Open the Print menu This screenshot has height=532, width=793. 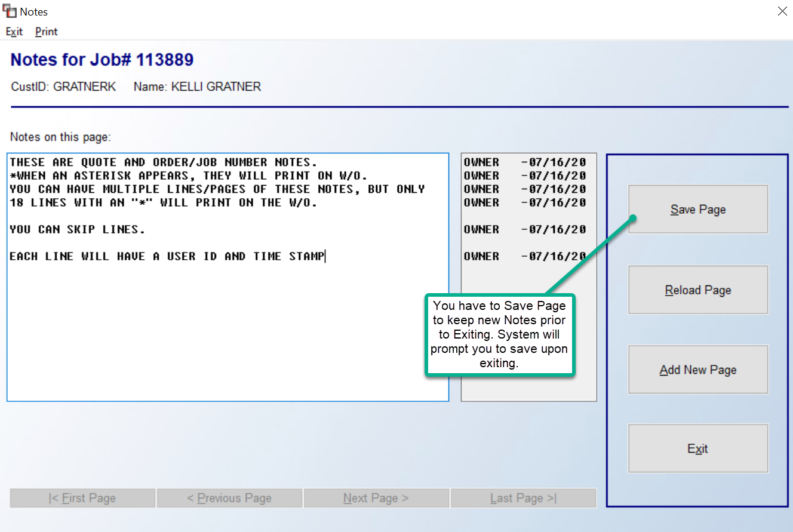pos(45,32)
